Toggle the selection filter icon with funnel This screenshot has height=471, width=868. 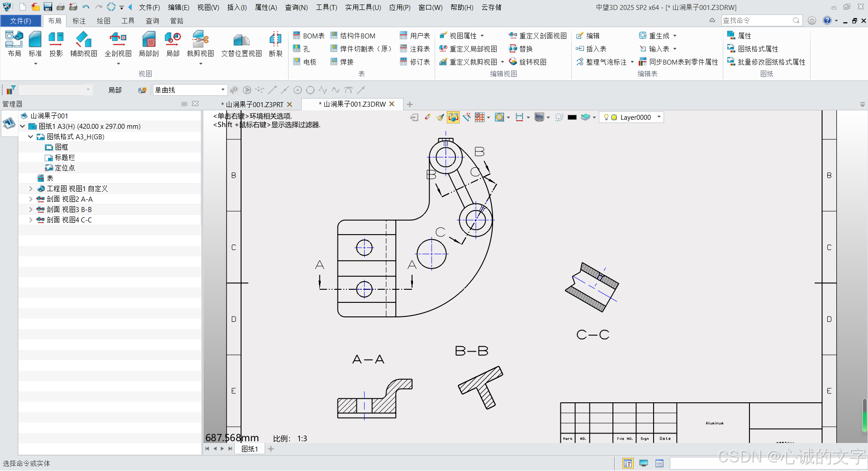click(x=10, y=90)
